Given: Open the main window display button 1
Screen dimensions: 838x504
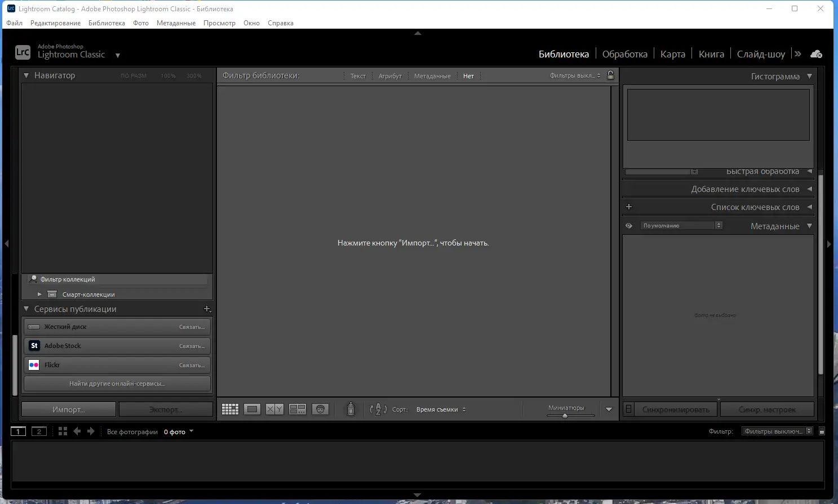Looking at the screenshot, I should [18, 431].
